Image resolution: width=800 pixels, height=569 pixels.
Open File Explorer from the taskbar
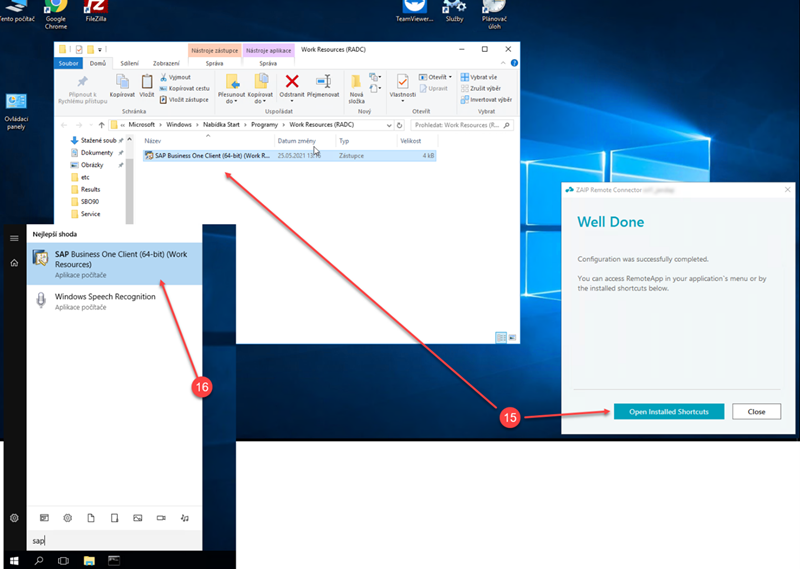pos(89,560)
